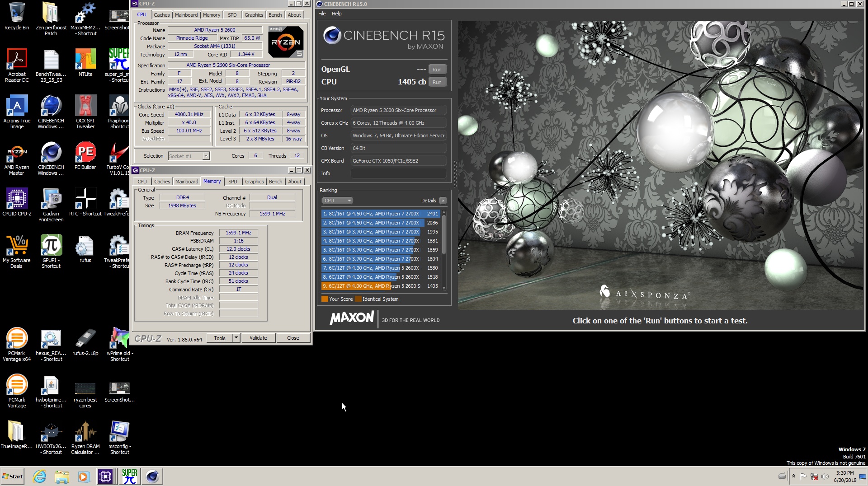Screen dimensions: 868x486
Task: Click Windows Media Player taskbar icon
Action: pos(84,476)
